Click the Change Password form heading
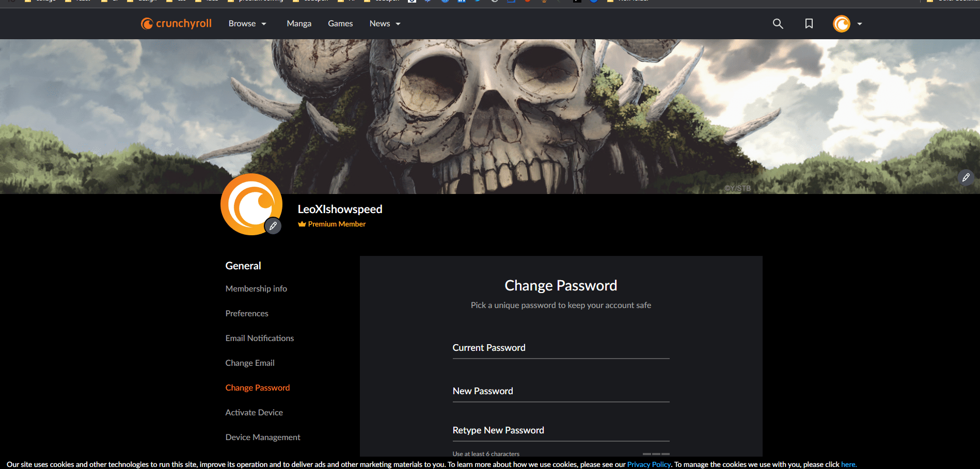The height and width of the screenshot is (469, 980). (x=561, y=285)
